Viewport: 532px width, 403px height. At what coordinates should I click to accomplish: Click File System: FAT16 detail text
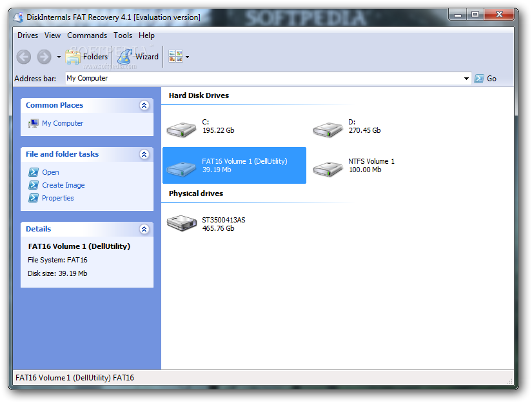(x=57, y=260)
